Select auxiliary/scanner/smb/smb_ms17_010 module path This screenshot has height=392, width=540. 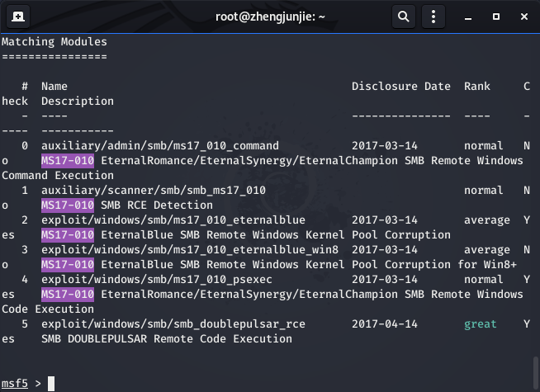point(154,191)
